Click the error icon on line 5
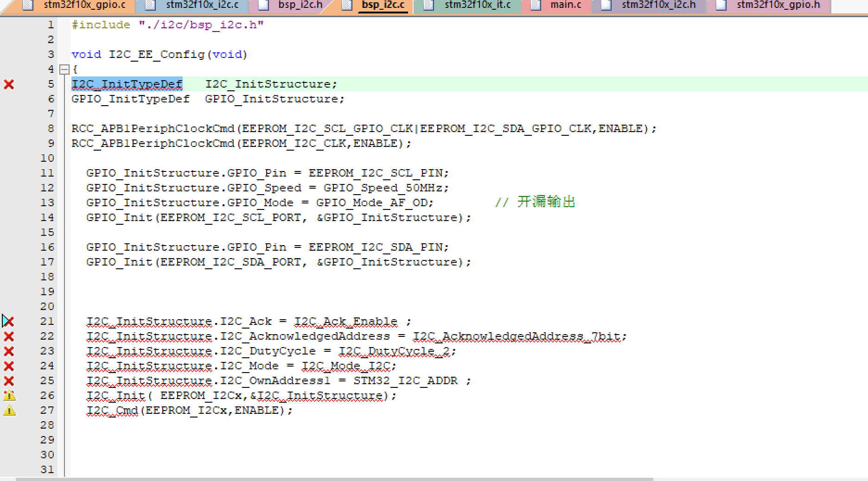Image resolution: width=868 pixels, height=481 pixels. click(x=9, y=84)
